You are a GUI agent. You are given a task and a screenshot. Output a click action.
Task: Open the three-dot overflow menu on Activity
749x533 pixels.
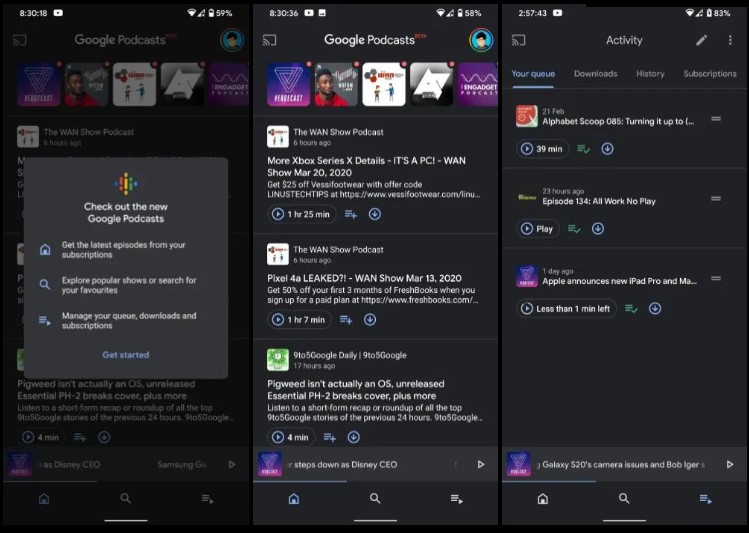[730, 40]
